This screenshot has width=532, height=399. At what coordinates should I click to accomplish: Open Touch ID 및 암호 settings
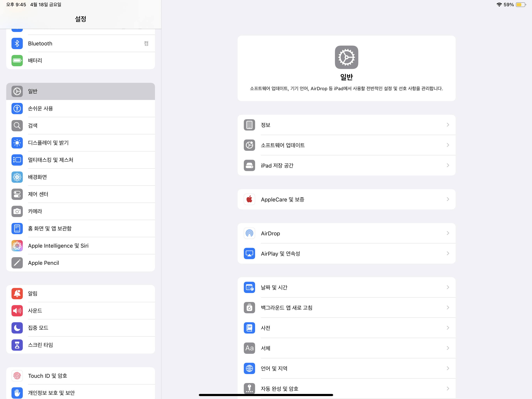coord(81,376)
